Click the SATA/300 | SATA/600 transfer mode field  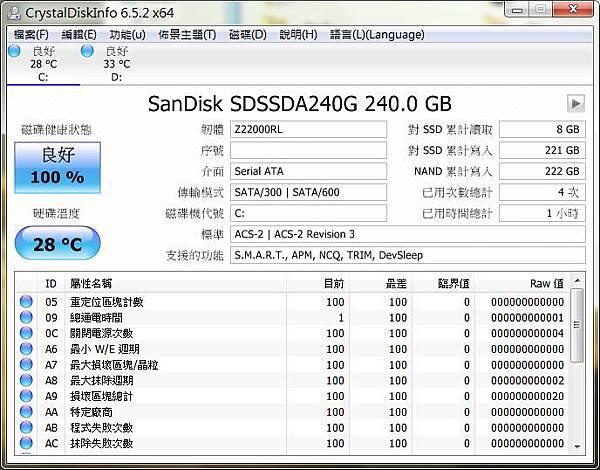pos(308,192)
